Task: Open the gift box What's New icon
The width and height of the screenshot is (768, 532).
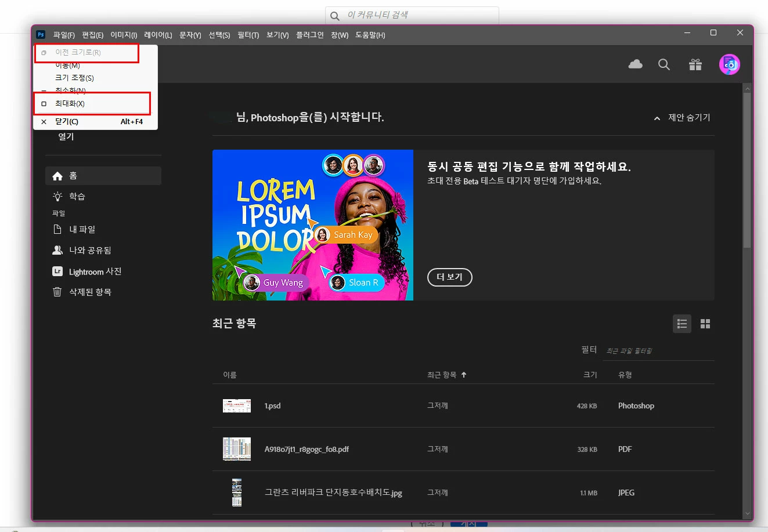Action: 695,64
